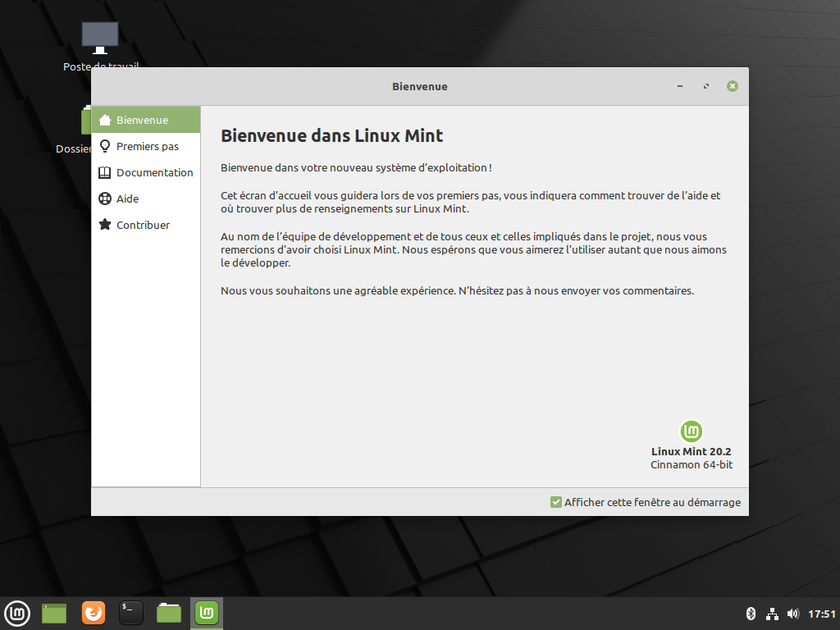Open the Linux Mint start menu
The image size is (840, 630).
17,614
